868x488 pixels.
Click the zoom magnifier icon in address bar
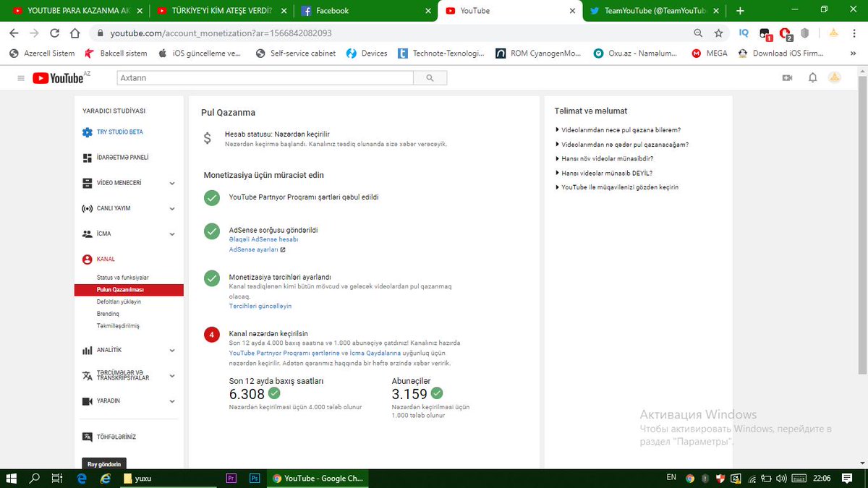(x=698, y=33)
